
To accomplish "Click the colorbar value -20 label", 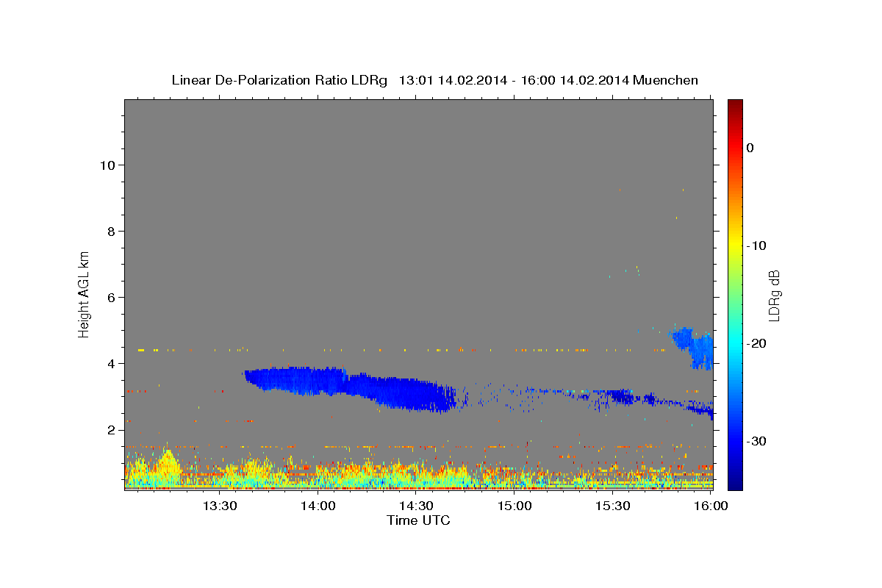I will [x=757, y=343].
